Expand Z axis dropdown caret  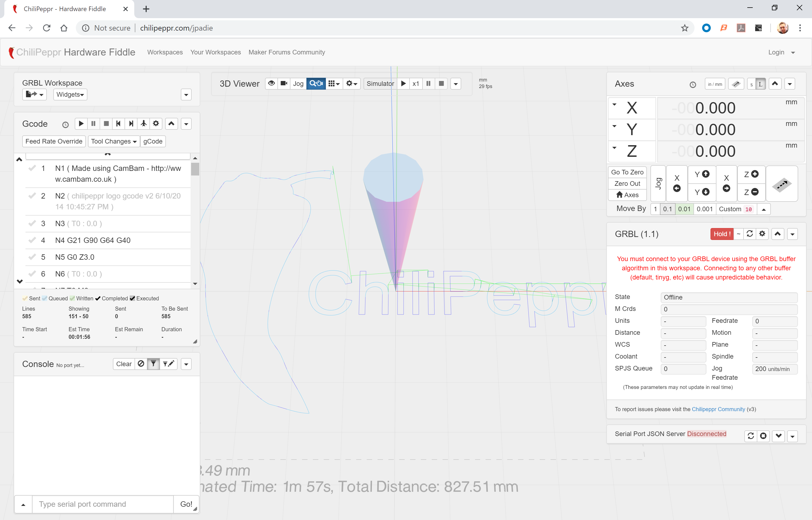pyautogui.click(x=614, y=148)
